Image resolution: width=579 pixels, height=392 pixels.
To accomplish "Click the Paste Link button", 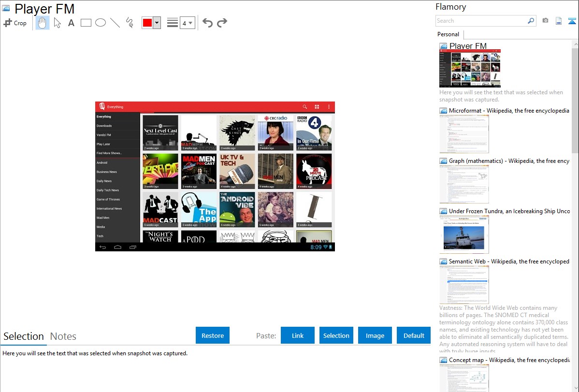I will pyautogui.click(x=298, y=335).
